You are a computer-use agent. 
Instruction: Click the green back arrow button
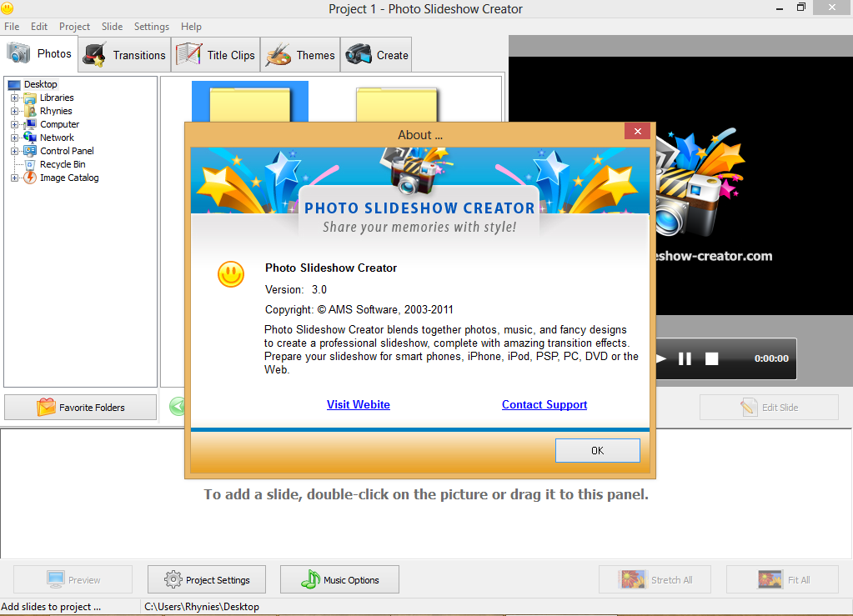click(177, 406)
